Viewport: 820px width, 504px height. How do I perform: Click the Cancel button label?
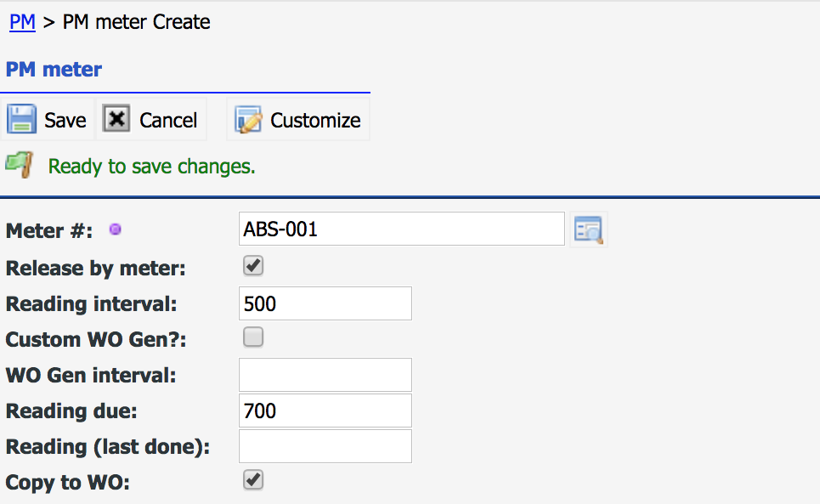[x=168, y=120]
